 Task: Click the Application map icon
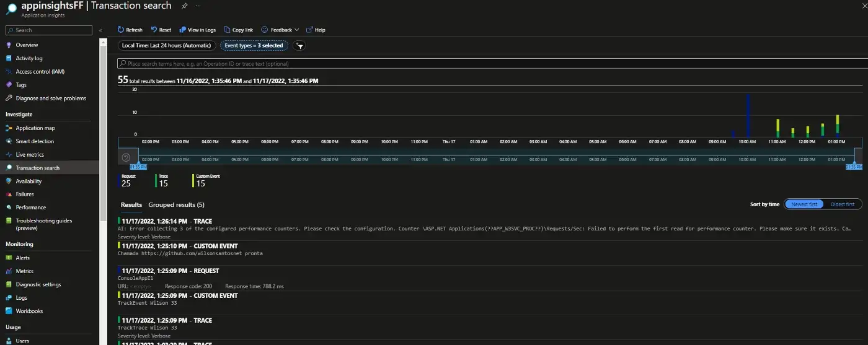click(x=9, y=128)
